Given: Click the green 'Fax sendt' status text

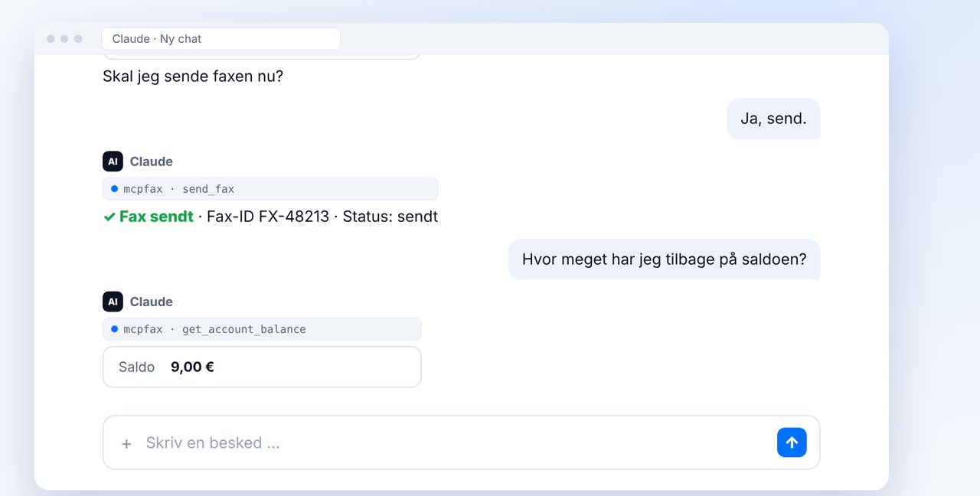Looking at the screenshot, I should coord(156,217).
